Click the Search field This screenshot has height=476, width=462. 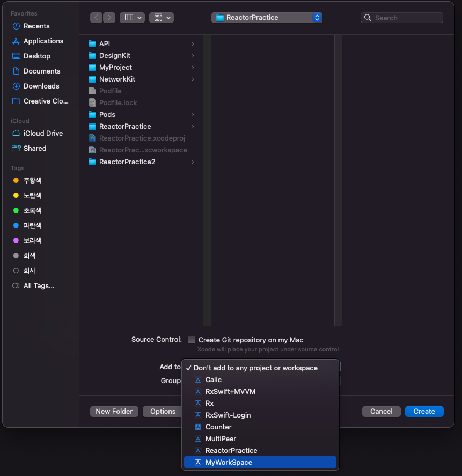[401, 18]
